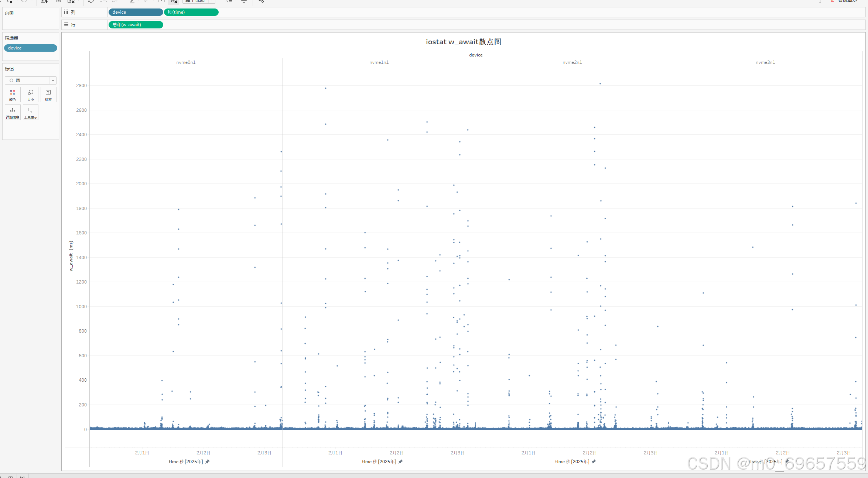868x478 pixels.
Task: Select the nvme3n1 column header
Action: [765, 62]
